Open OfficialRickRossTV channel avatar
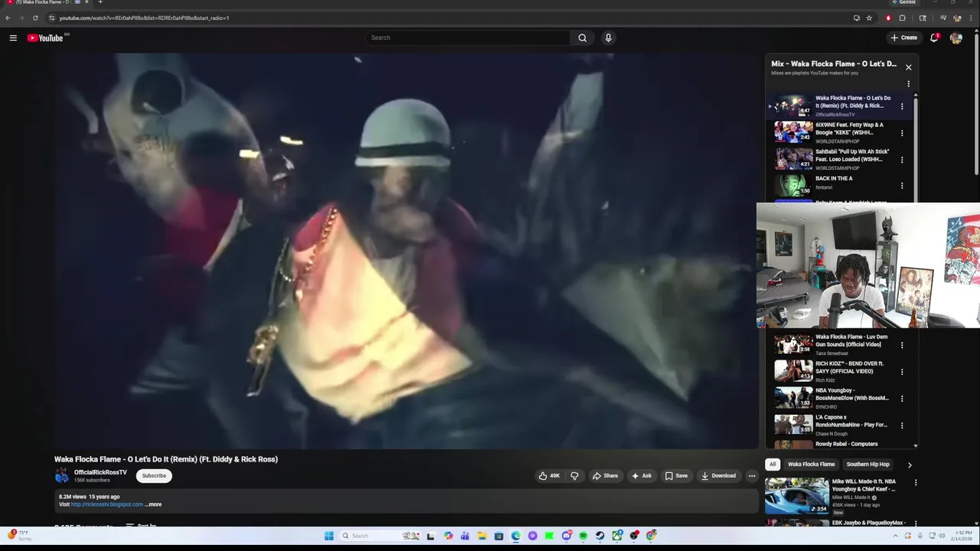 [61, 476]
